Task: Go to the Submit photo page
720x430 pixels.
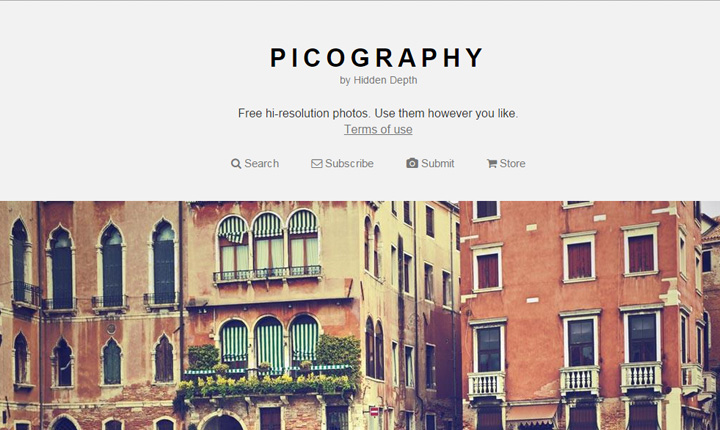Action: [x=430, y=164]
